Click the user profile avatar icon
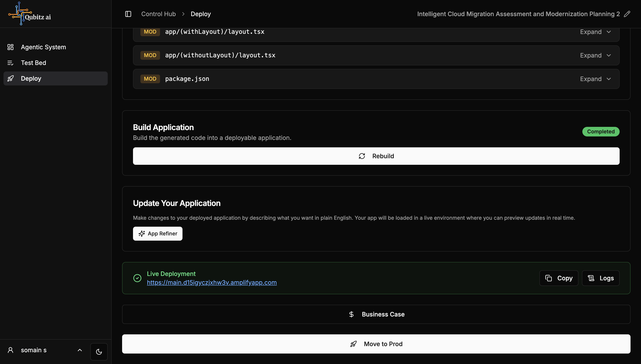641x364 pixels. [10, 350]
